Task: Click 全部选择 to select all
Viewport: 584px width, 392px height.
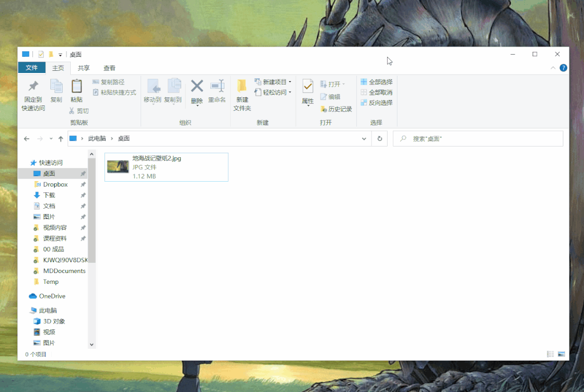Action: click(x=376, y=82)
